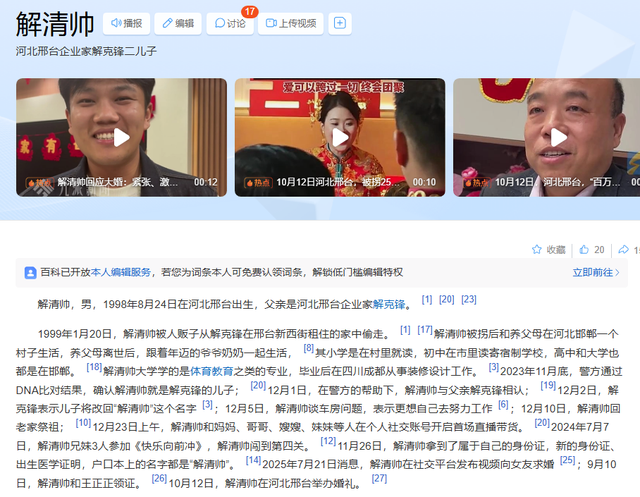The width and height of the screenshot is (640, 497).
Task: Click subtitle 河北邢台企业家解克锋二儿子
Action: click(x=86, y=51)
